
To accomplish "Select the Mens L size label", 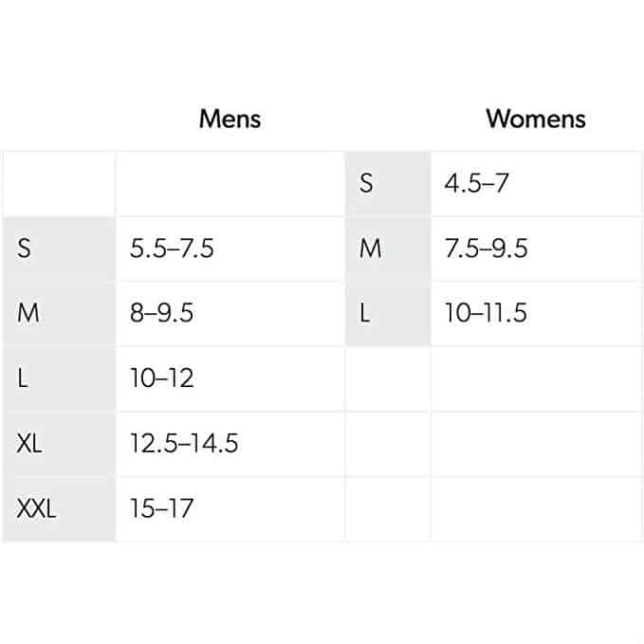I will click(x=59, y=378).
